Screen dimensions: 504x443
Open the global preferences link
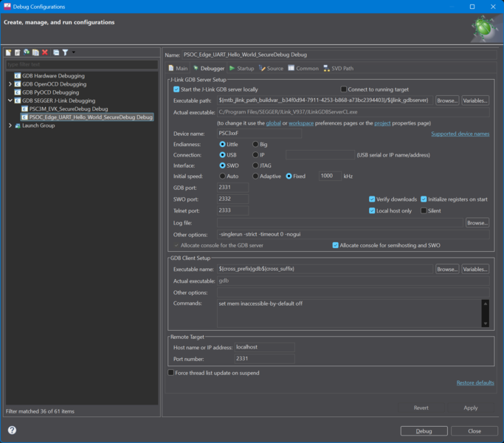click(273, 123)
